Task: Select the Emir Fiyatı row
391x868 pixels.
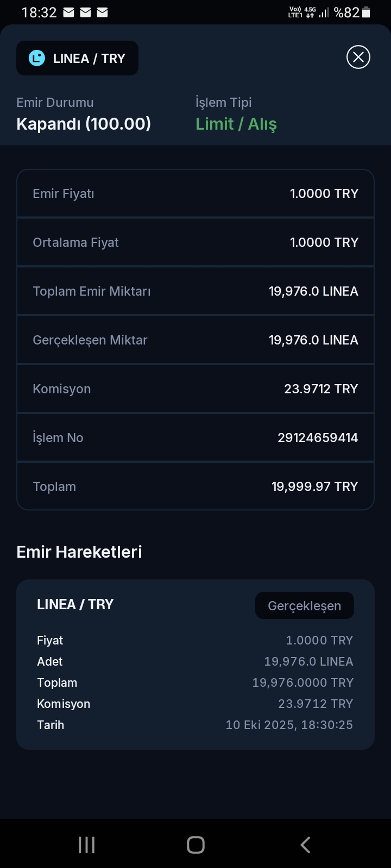Action: pyautogui.click(x=195, y=194)
